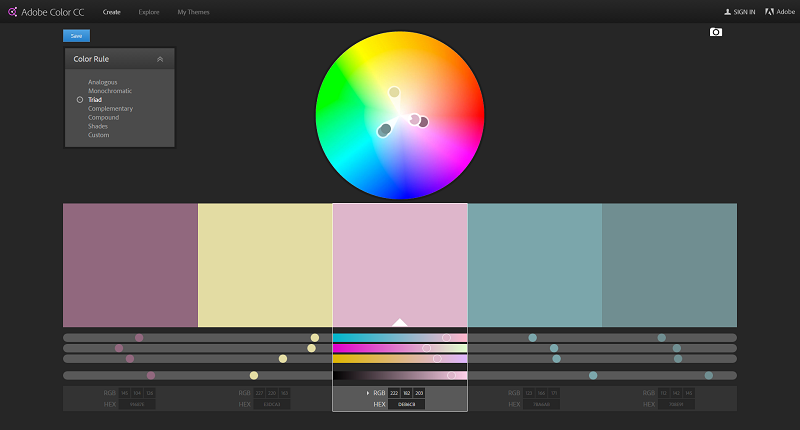Go to the My Themes tab

point(194,12)
